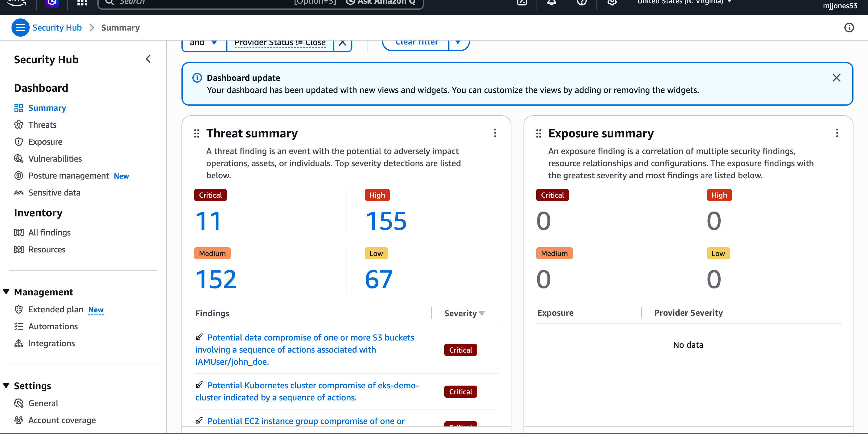This screenshot has width=868, height=434.
Task: Go to Threats in sidebar
Action: point(42,125)
